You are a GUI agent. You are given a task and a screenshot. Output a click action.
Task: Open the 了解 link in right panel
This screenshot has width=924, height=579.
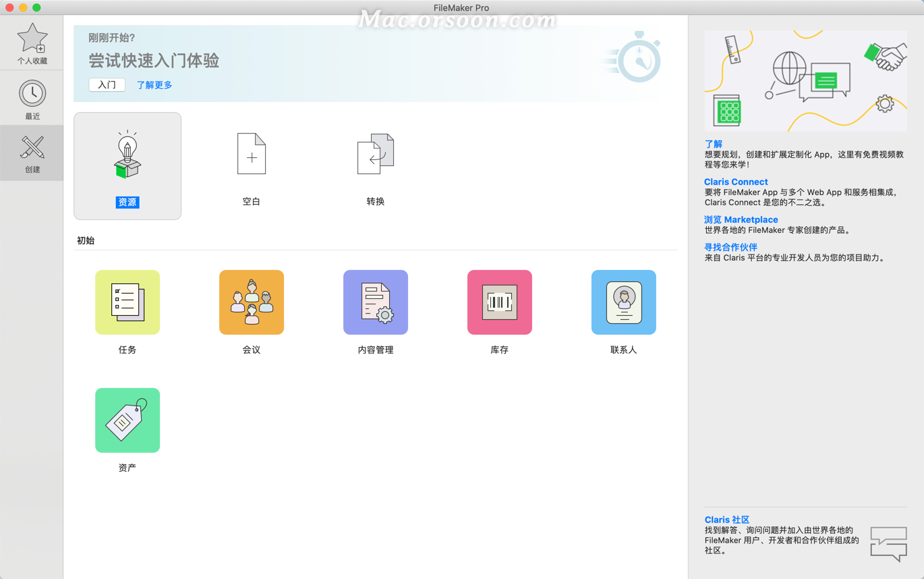[x=714, y=144]
